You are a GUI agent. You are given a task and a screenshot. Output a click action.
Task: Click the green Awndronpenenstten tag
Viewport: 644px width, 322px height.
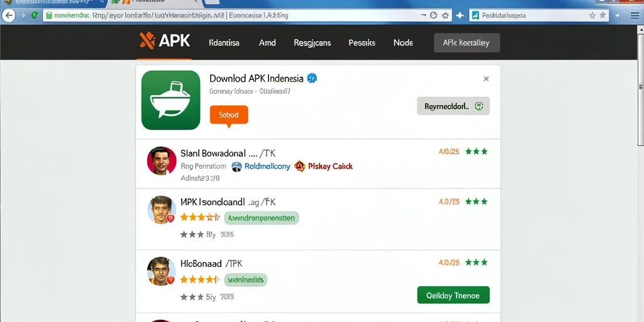(x=262, y=218)
